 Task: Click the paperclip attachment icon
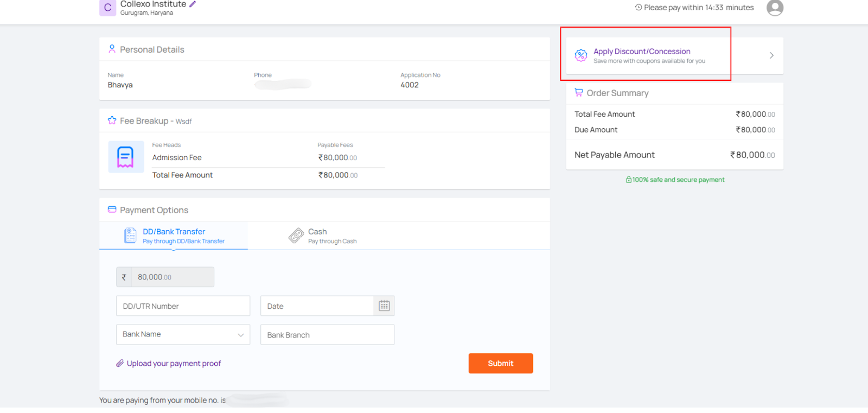(x=120, y=364)
